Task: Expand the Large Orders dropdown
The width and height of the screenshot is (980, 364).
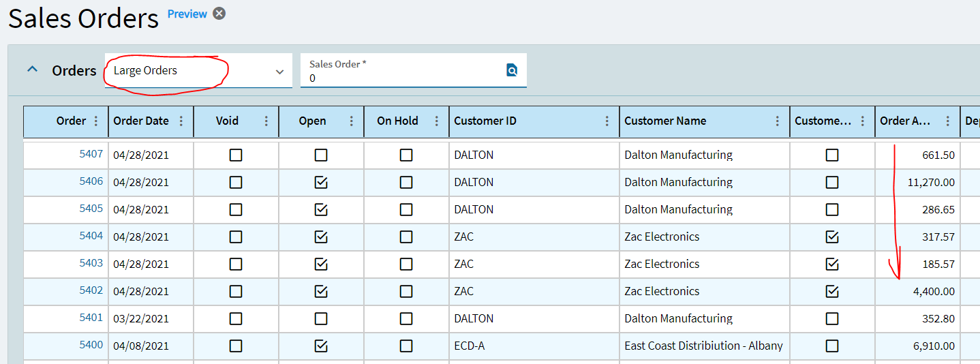Action: (279, 72)
